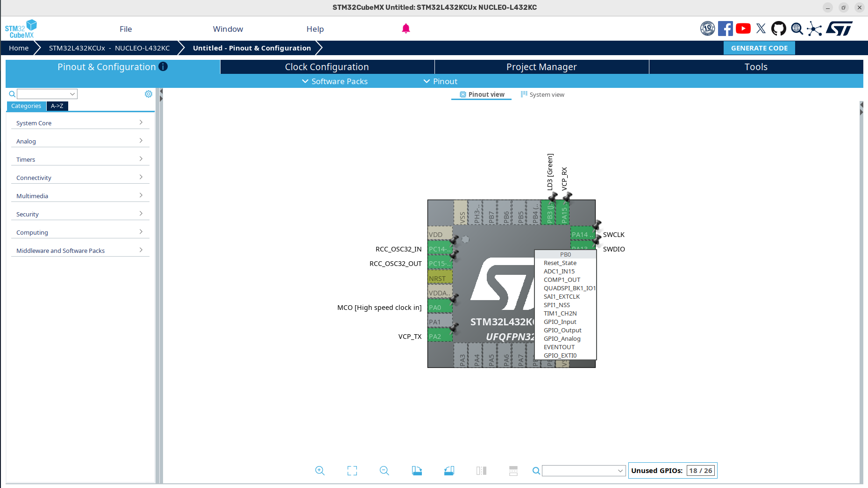This screenshot has width=868, height=488.
Task: Click the vertical split view icon
Action: click(x=481, y=471)
